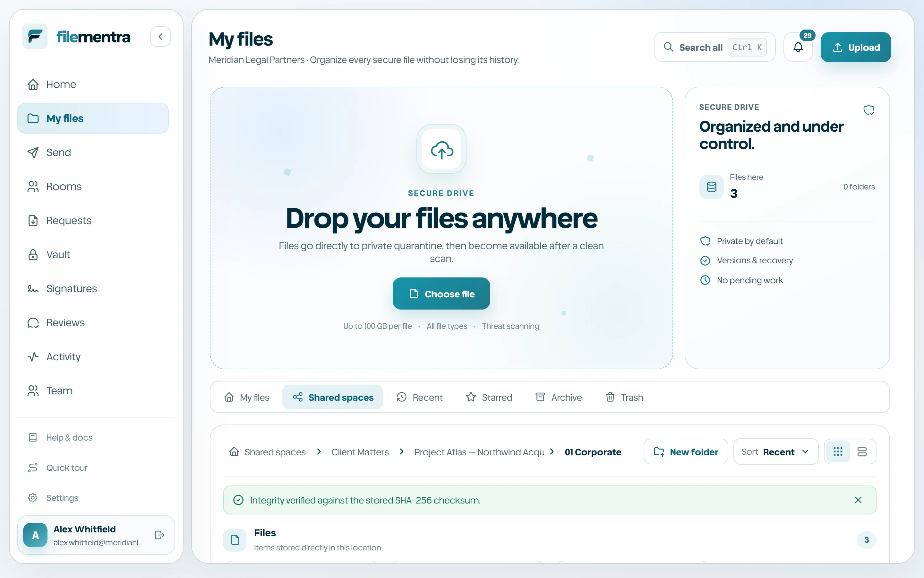Switch to the Recent tab
The width and height of the screenshot is (924, 578).
coord(420,397)
